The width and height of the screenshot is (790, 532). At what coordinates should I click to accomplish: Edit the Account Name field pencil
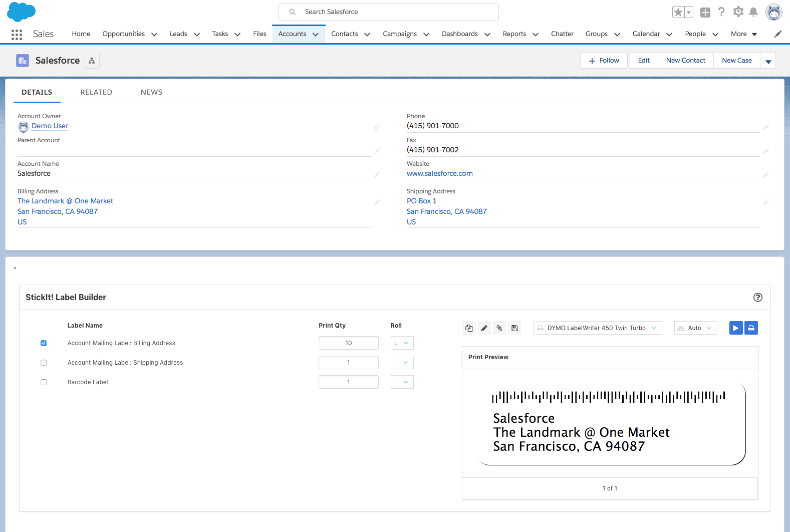(x=377, y=175)
